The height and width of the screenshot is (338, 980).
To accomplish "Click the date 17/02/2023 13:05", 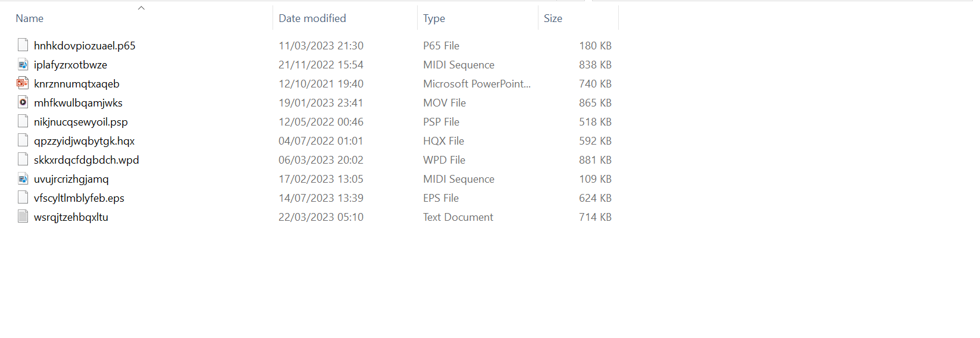I will coord(321,179).
